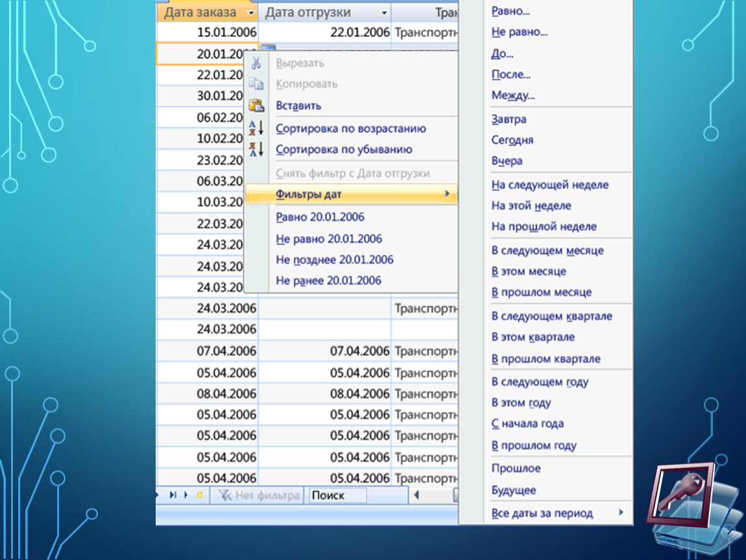Go to last record navigation button

pos(173,495)
